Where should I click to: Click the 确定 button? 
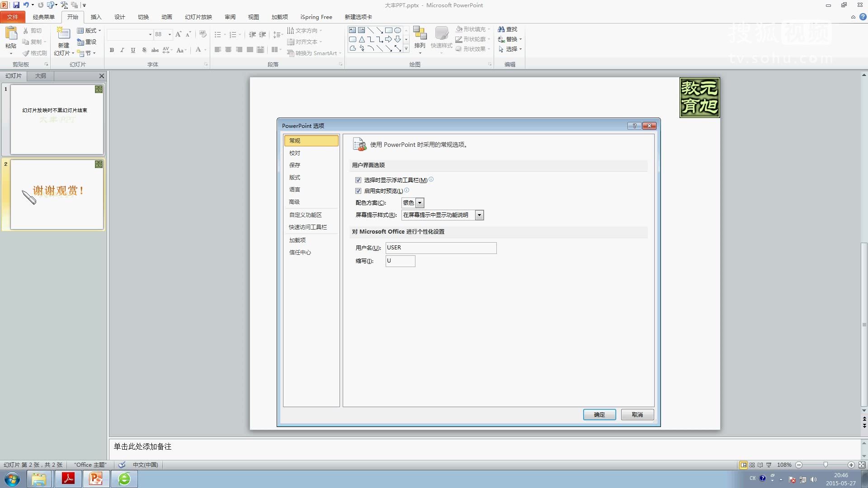(x=599, y=414)
